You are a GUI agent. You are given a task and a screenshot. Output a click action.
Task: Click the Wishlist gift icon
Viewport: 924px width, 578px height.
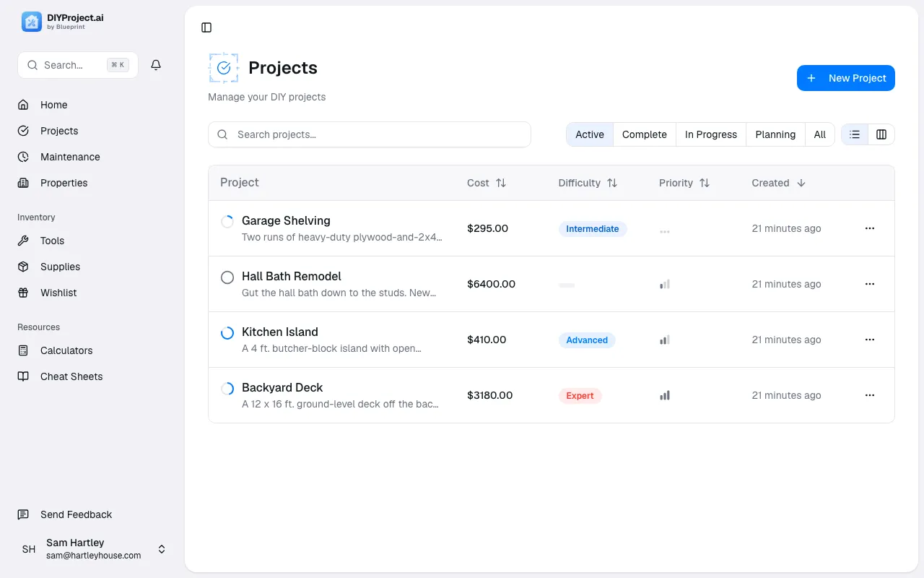pyautogui.click(x=23, y=293)
